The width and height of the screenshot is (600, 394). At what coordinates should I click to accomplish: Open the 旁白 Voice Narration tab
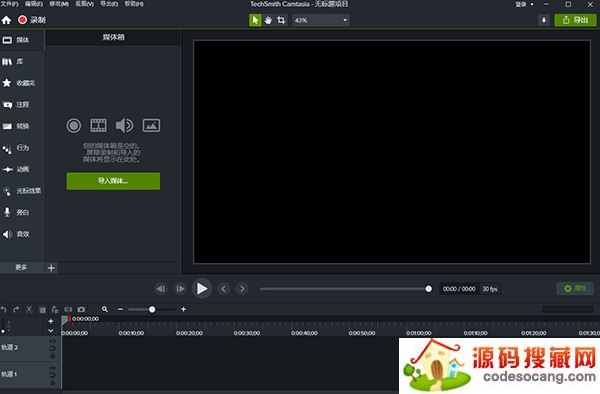tap(22, 212)
